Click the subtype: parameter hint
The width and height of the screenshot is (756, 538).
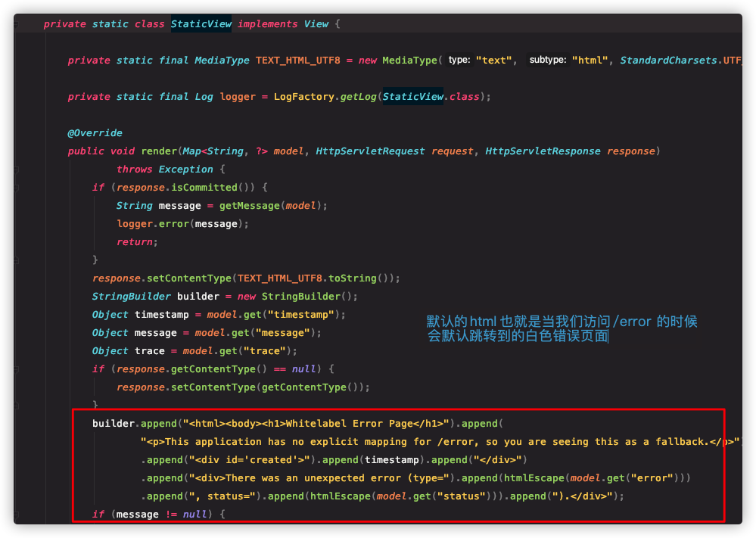[548, 60]
